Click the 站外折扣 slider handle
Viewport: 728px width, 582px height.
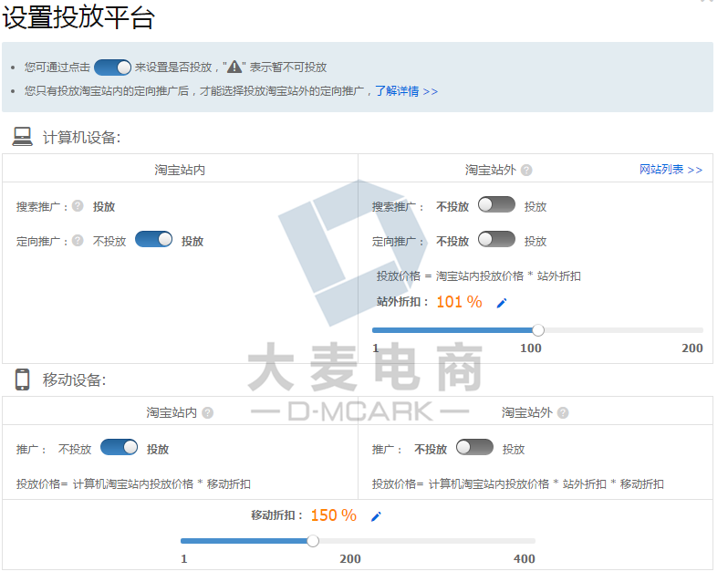(538, 330)
